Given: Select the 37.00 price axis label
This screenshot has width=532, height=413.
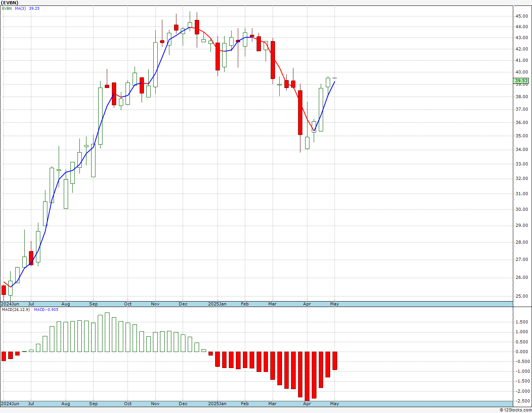Looking at the screenshot, I should point(521,109).
